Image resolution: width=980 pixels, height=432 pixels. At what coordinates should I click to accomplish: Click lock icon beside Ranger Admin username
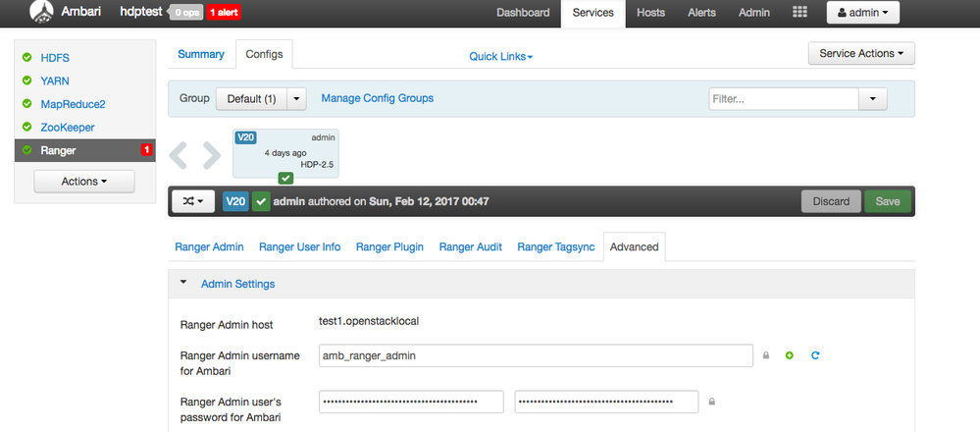(766, 355)
